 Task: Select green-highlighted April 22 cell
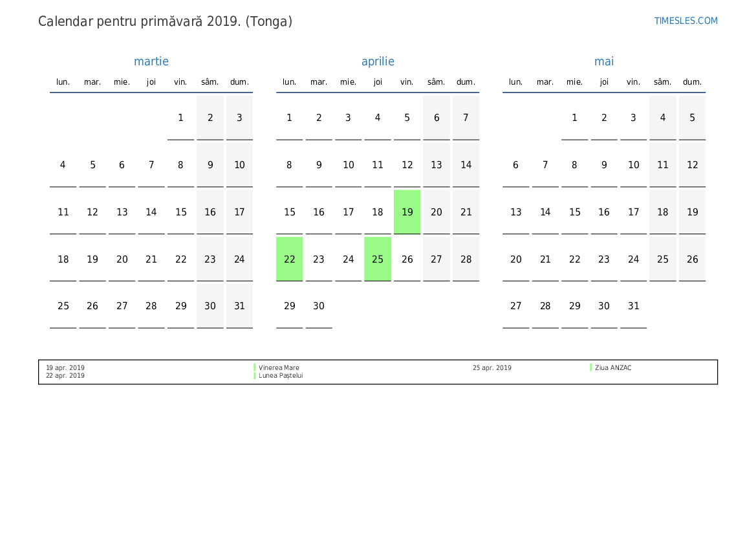(x=289, y=259)
